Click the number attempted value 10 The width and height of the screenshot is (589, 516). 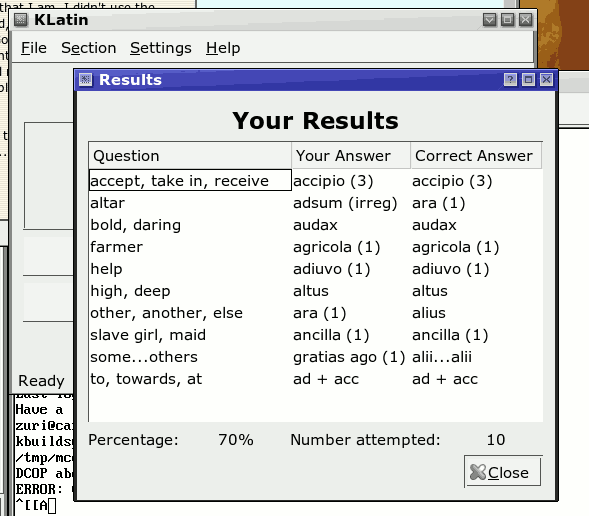click(x=496, y=439)
